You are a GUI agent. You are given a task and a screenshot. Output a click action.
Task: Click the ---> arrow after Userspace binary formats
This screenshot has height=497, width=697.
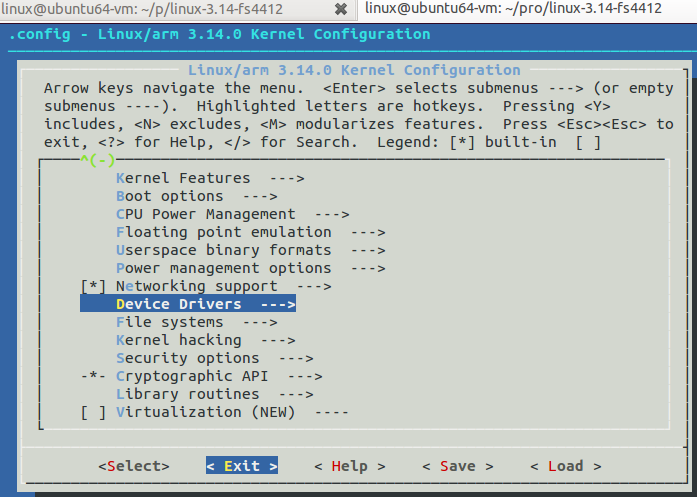[368, 251]
